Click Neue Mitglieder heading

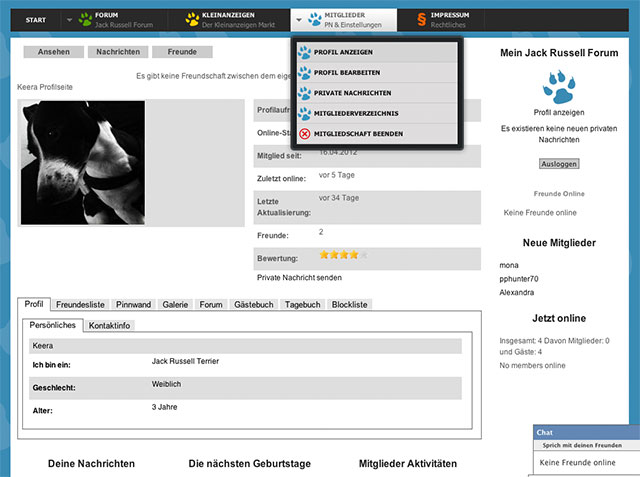click(559, 243)
